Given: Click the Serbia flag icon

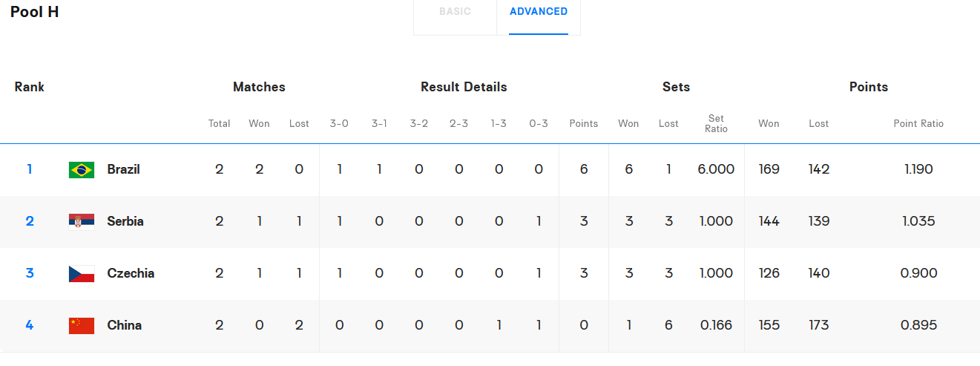Looking at the screenshot, I should (x=81, y=221).
